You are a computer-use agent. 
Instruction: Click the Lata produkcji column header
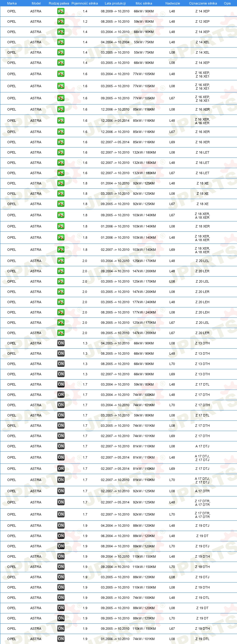click(x=115, y=3)
